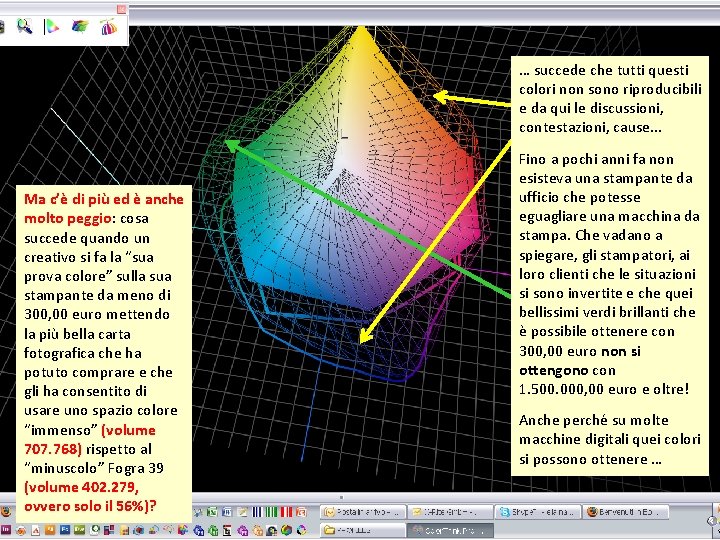Image resolution: width=720 pixels, height=540 pixels.
Task: Click the green striped bars icon
Action: pyautogui.click(x=271, y=512)
